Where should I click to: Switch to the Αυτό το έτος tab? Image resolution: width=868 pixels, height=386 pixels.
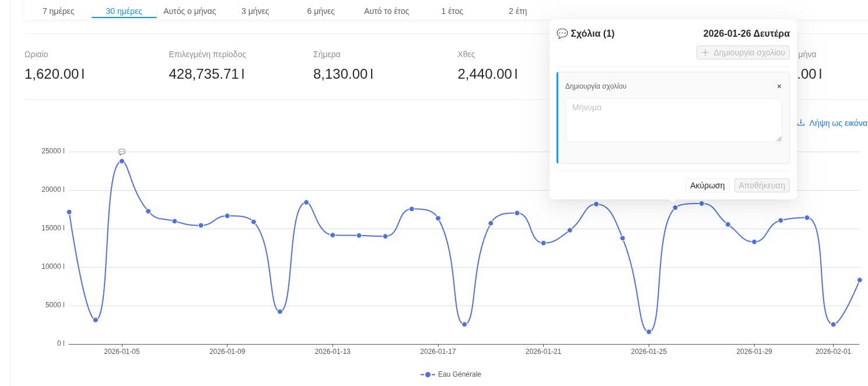(386, 11)
